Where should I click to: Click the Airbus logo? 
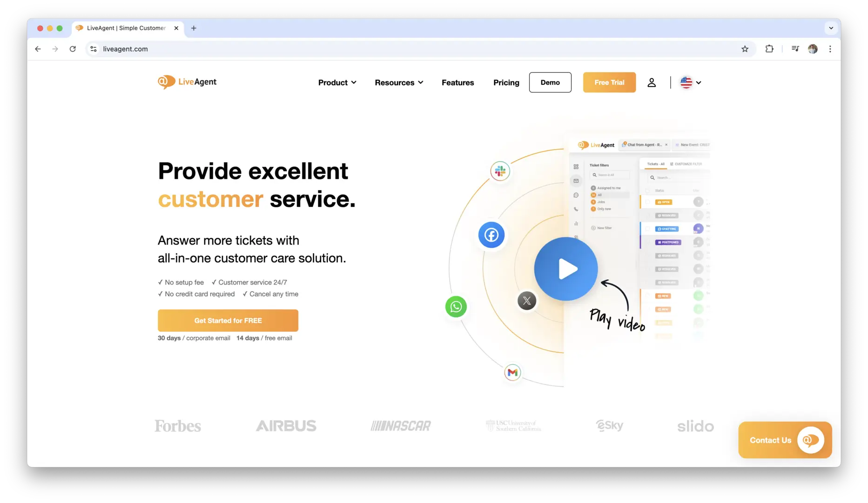[286, 426]
